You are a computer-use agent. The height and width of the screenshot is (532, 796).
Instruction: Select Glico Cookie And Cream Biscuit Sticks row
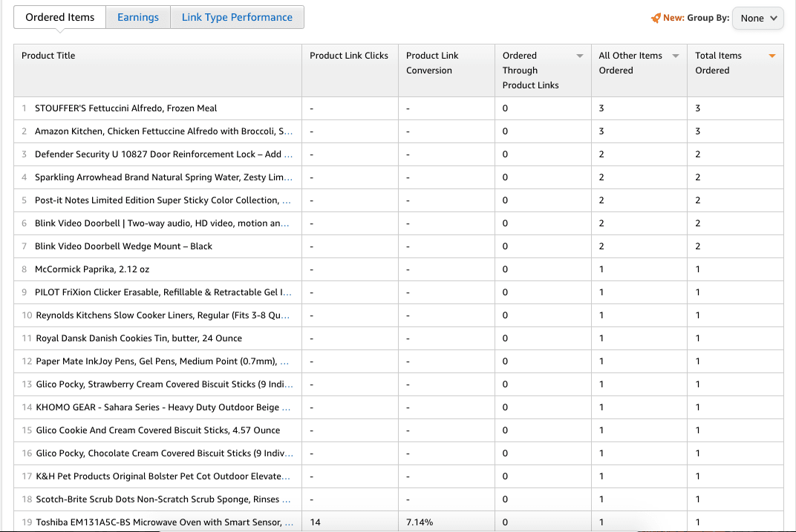tap(399, 430)
